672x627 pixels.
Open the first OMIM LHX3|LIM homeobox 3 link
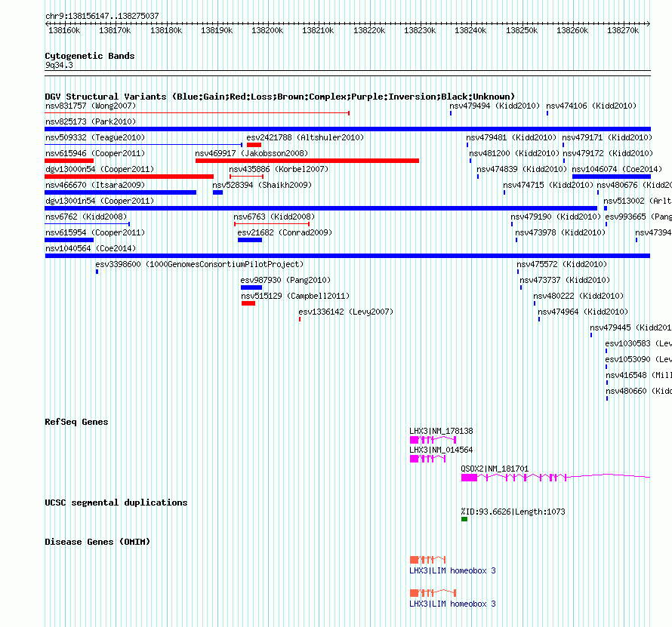452,570
